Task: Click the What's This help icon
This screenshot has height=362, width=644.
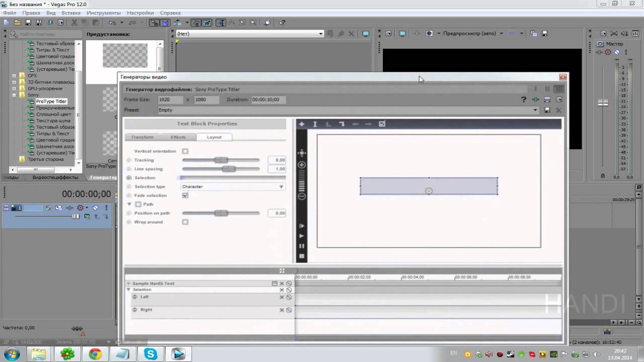Action: click(282, 23)
